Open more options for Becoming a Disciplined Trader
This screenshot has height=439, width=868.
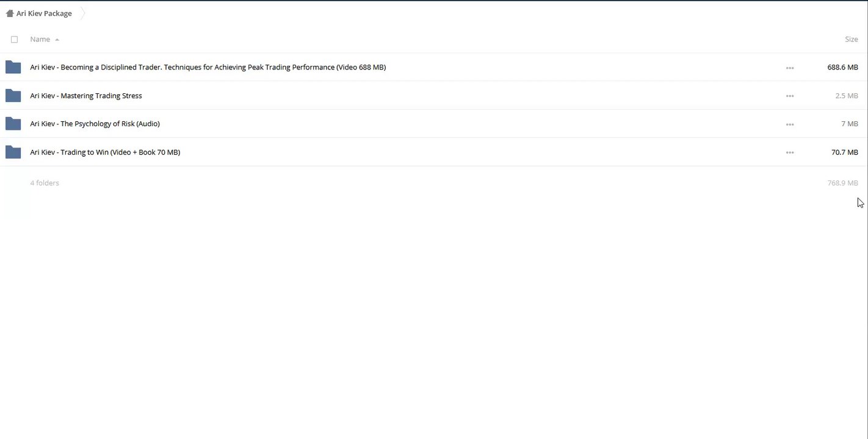790,68
